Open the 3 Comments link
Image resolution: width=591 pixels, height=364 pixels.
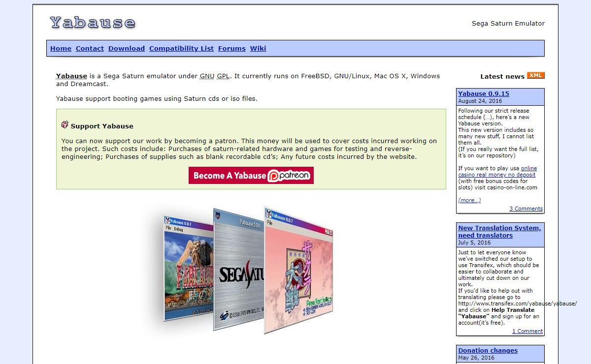point(526,209)
